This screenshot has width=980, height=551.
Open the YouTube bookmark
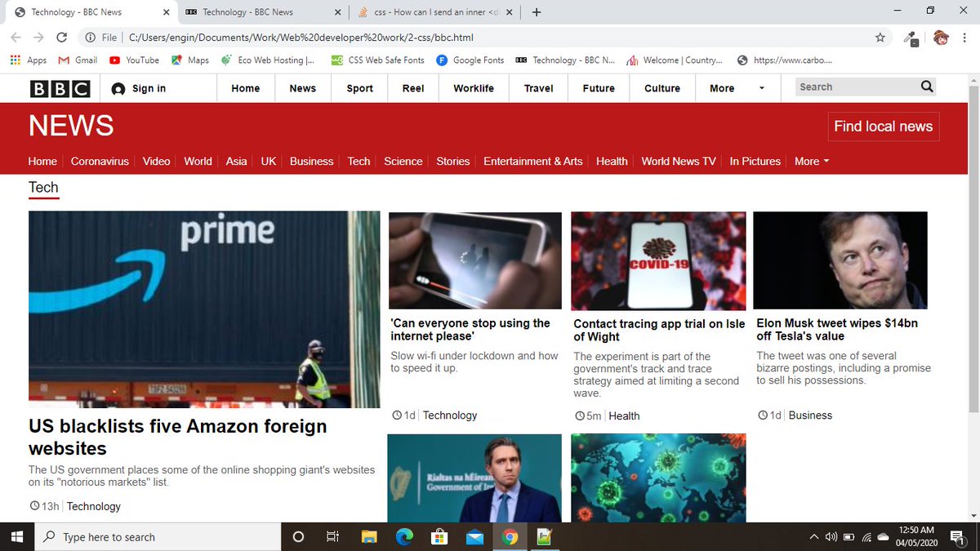134,60
